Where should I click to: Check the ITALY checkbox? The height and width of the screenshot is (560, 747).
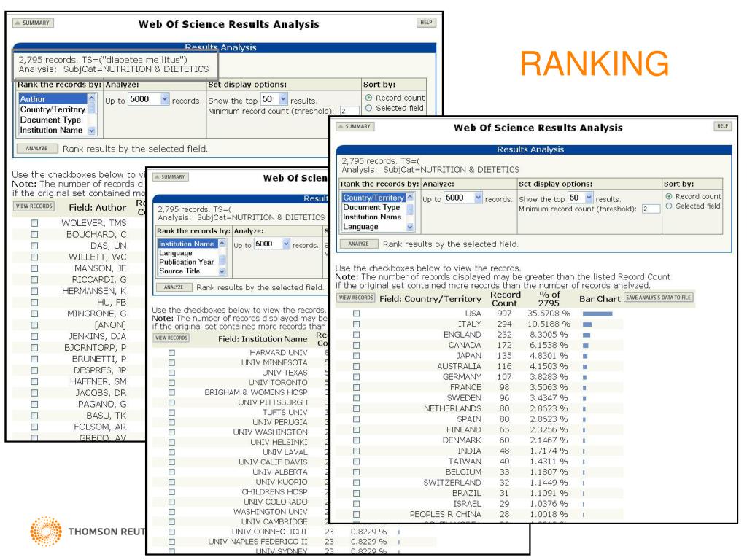[x=356, y=324]
